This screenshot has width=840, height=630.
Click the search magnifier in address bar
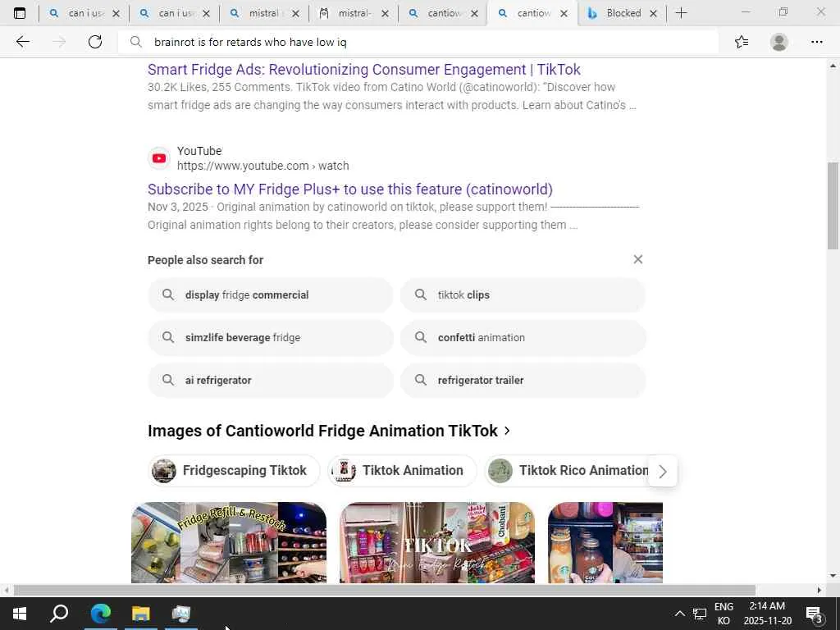point(136,42)
